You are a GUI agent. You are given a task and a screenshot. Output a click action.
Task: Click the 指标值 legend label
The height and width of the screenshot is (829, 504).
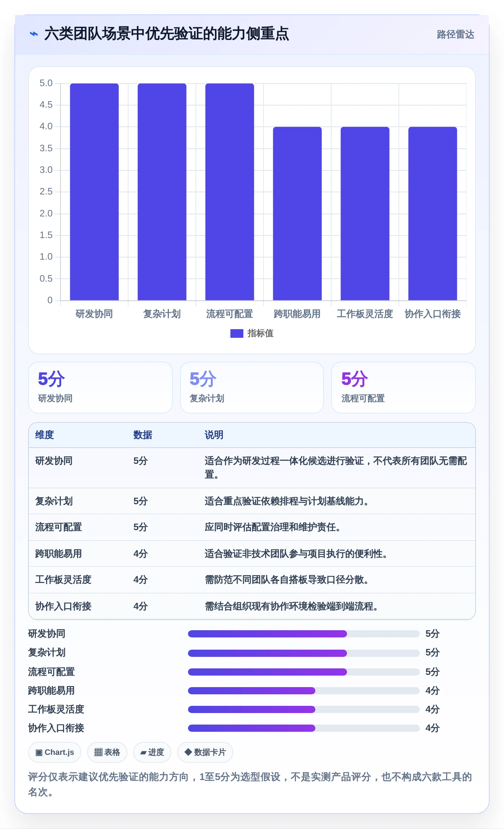point(261,333)
